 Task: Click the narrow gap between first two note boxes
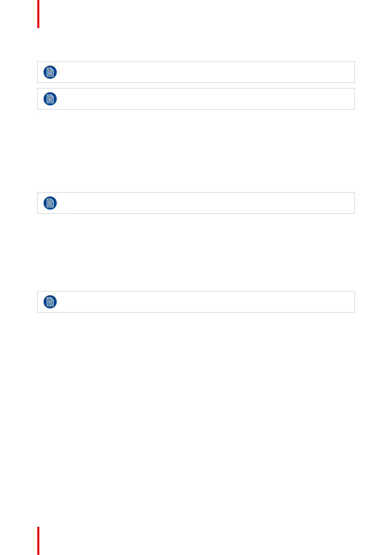click(196, 85)
